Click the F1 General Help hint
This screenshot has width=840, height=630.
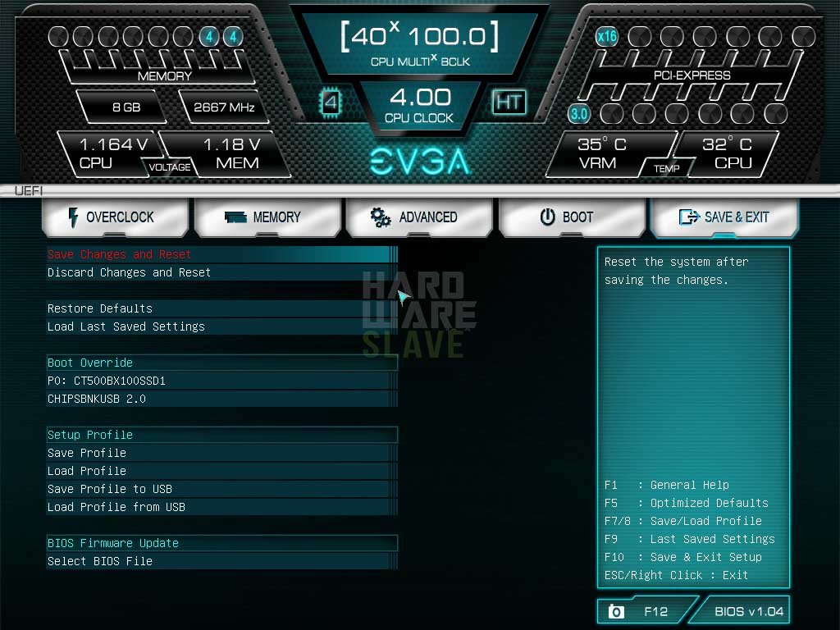point(666,485)
